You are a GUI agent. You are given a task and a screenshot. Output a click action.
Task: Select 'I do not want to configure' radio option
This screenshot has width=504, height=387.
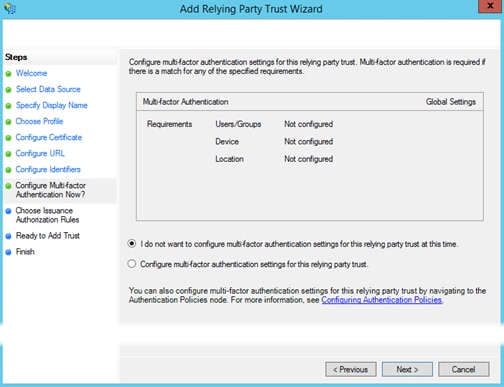(x=132, y=244)
